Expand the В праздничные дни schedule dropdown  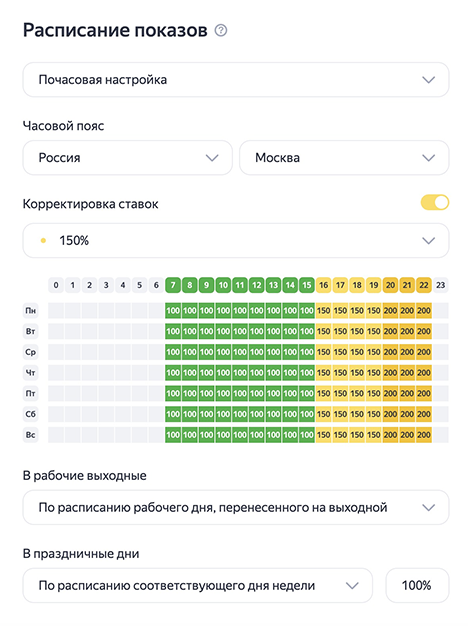click(x=197, y=586)
